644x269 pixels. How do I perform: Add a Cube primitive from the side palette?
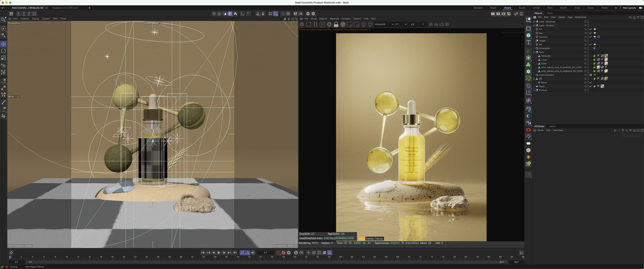tap(528, 36)
